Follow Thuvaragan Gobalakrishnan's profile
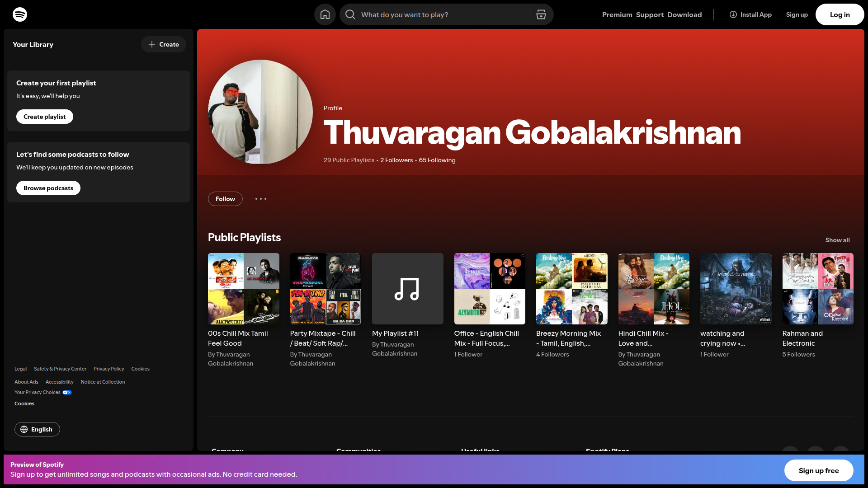The width and height of the screenshot is (868, 488). [x=225, y=199]
